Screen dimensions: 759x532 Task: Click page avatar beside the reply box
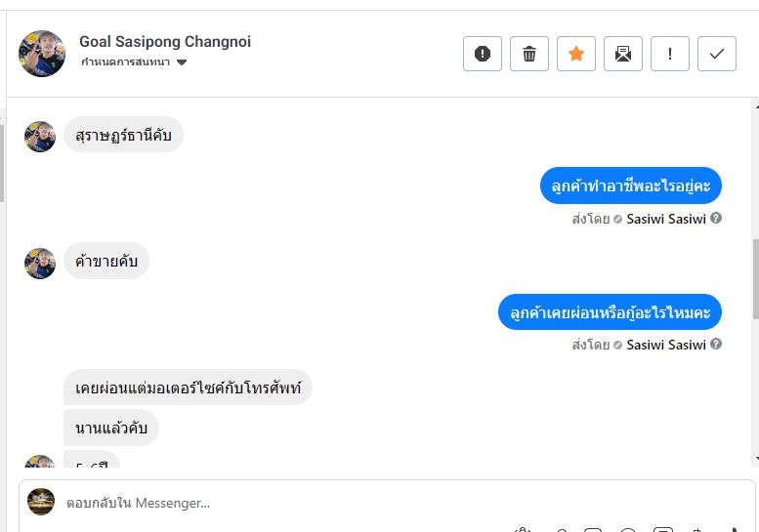[x=41, y=502]
